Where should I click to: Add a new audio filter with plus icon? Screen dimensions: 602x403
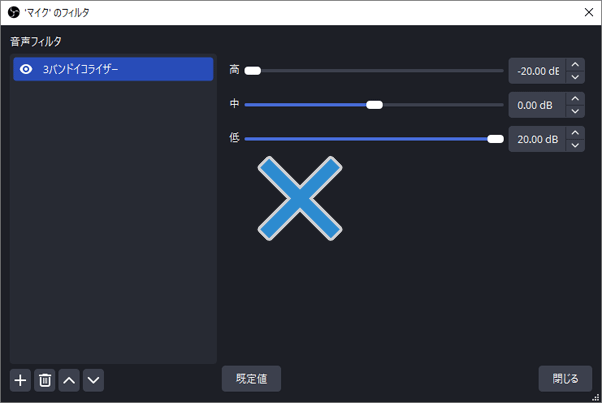click(20, 380)
